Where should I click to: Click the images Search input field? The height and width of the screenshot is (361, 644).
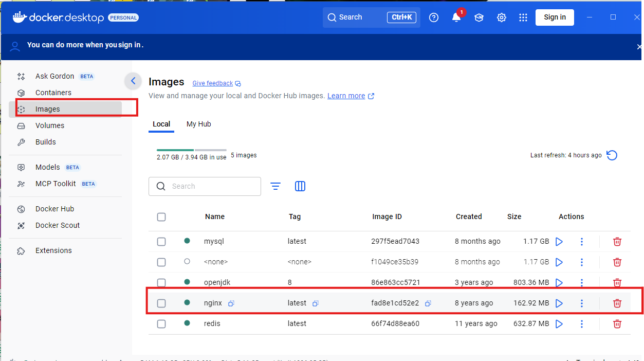tap(205, 186)
